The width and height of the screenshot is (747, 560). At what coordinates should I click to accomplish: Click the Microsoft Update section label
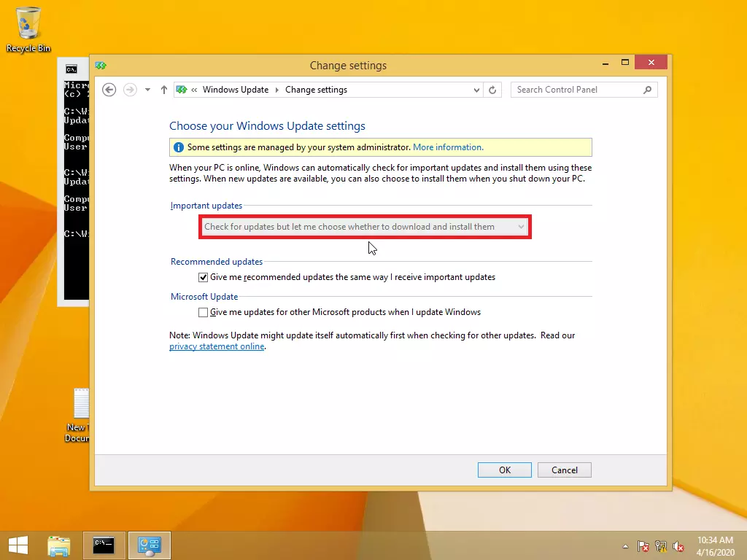(x=204, y=297)
